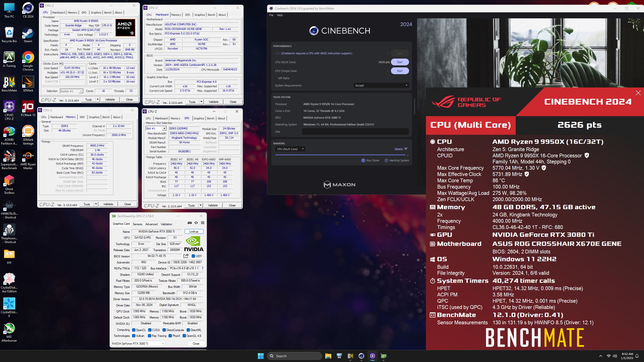This screenshot has width=644, height=362.
Task: Launch the MSI Afterburner desktop shortcut
Action: coord(9,332)
